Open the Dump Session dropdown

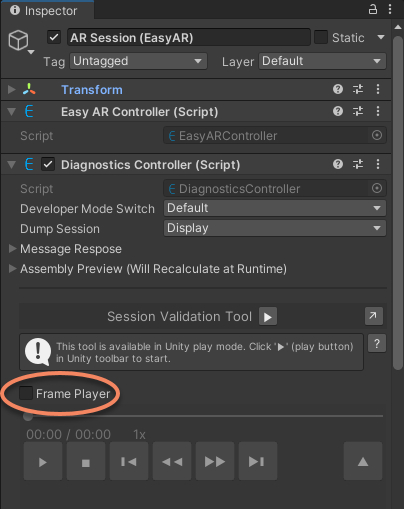[275, 228]
